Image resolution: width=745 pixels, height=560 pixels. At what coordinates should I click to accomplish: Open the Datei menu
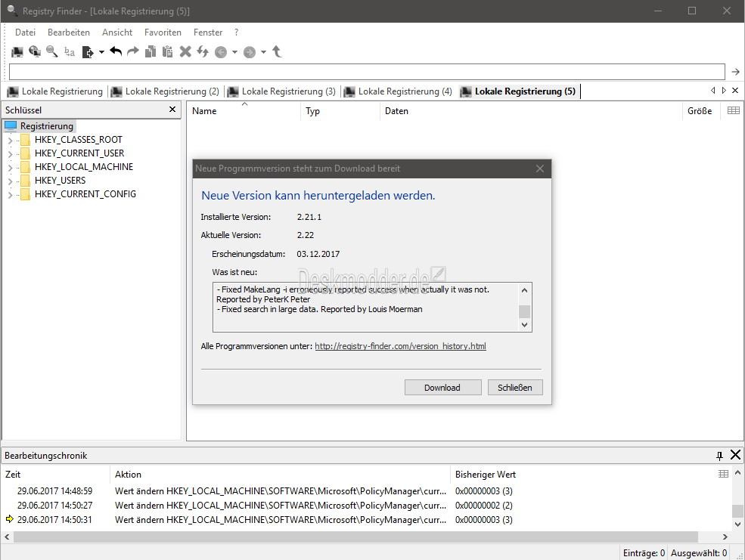click(x=25, y=32)
